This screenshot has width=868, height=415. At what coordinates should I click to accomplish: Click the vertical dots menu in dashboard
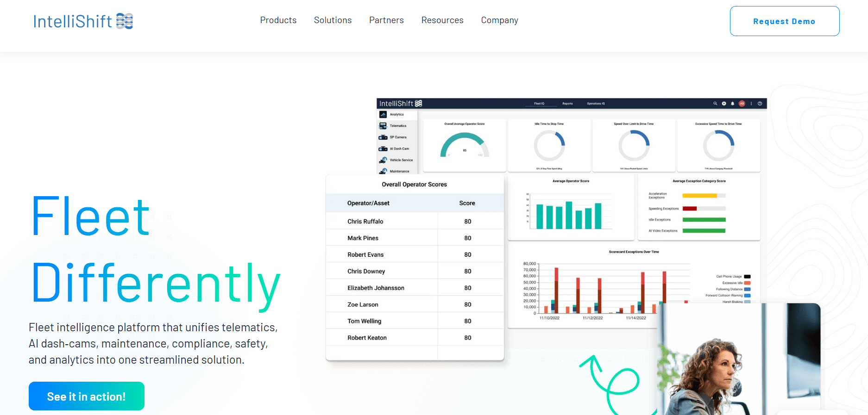pos(751,104)
